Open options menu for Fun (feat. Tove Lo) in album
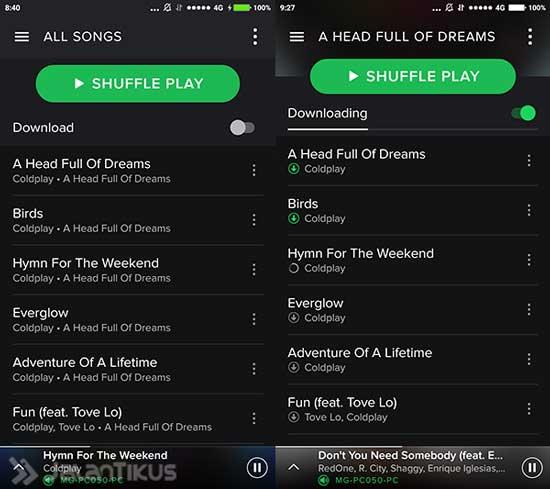The width and height of the screenshot is (550, 489). tap(529, 409)
